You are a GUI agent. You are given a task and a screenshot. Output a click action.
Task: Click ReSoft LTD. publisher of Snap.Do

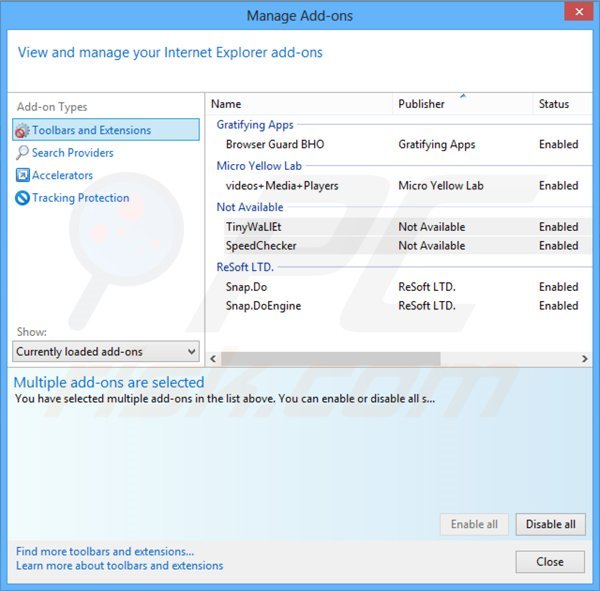tap(427, 287)
